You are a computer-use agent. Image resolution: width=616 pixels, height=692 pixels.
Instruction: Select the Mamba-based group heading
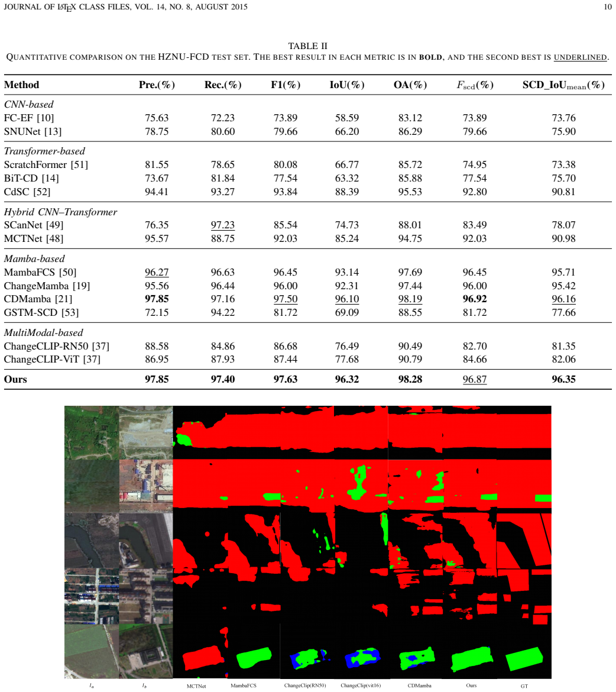click(34, 259)
